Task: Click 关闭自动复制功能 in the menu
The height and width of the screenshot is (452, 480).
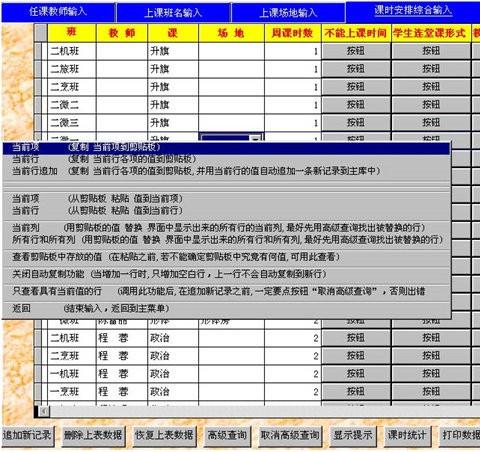Action: [226, 274]
